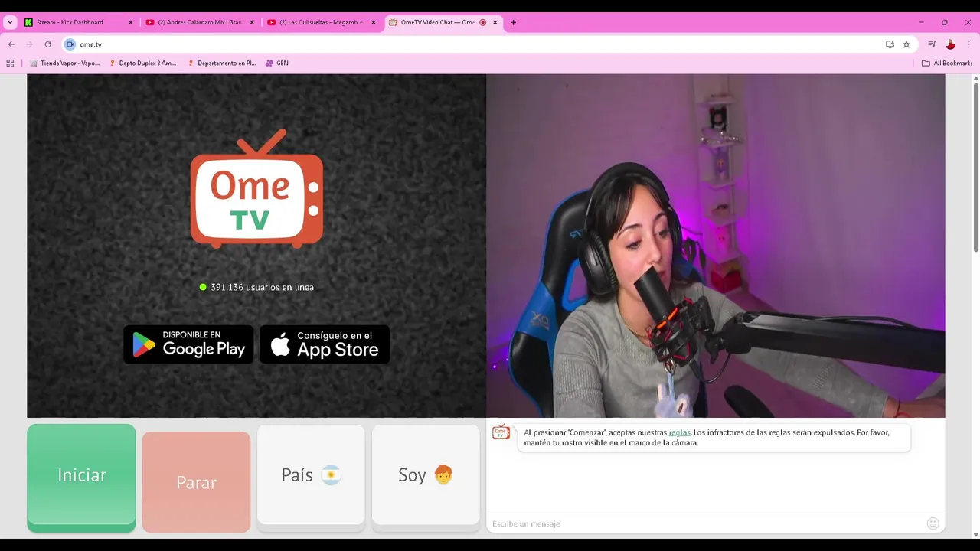Open the Chrome three-dot menu
The width and height of the screenshot is (980, 551).
point(969,44)
